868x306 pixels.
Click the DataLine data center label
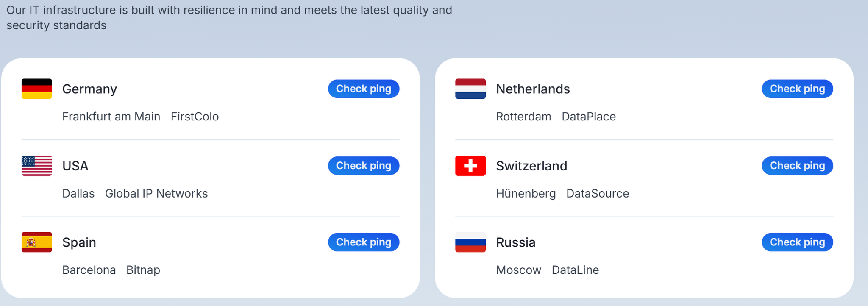(x=575, y=270)
